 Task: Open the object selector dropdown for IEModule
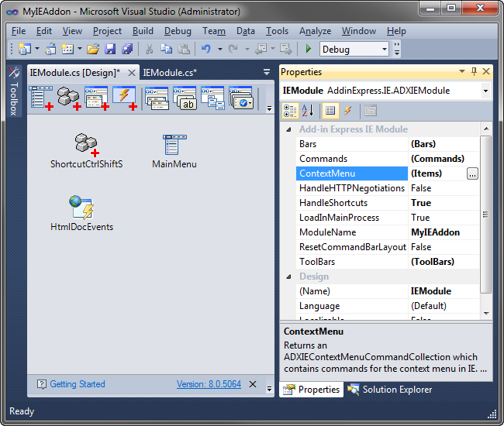[485, 91]
